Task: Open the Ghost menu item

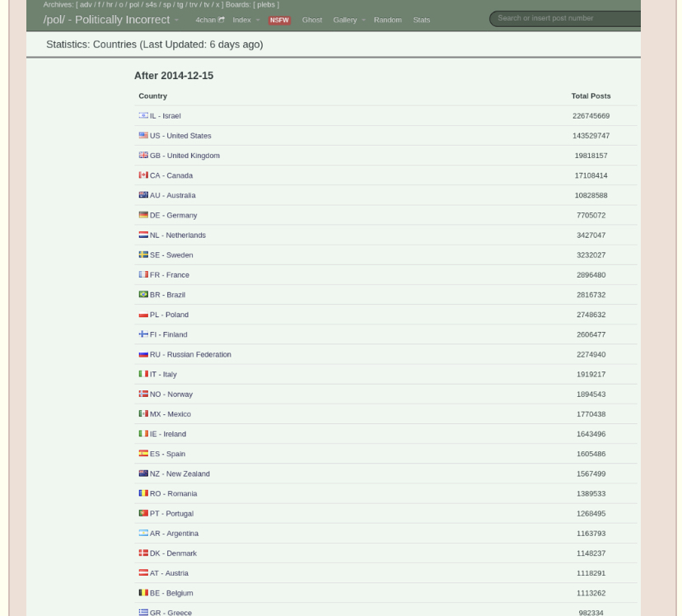Action: pos(312,20)
